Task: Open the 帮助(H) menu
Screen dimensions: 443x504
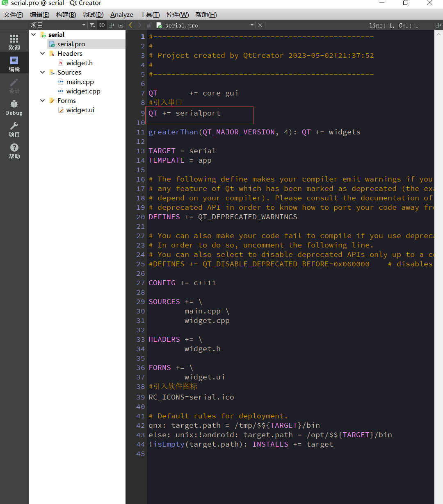Action: [x=206, y=15]
